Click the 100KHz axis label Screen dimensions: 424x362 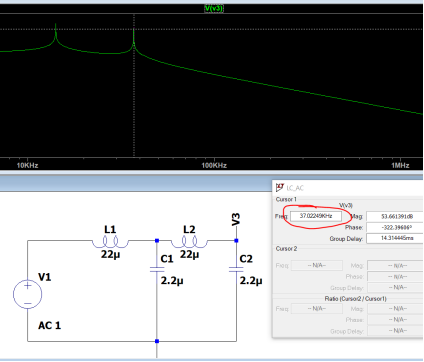pyautogui.click(x=214, y=165)
